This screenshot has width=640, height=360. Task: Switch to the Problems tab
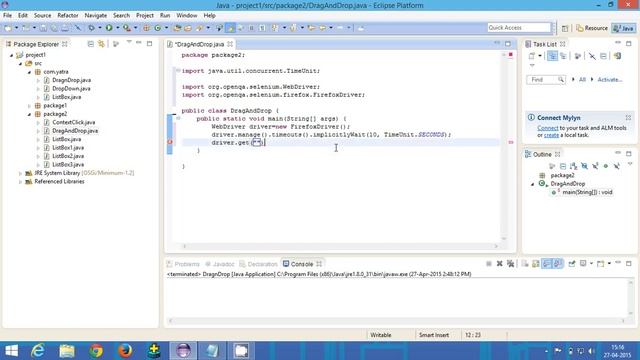click(183, 264)
